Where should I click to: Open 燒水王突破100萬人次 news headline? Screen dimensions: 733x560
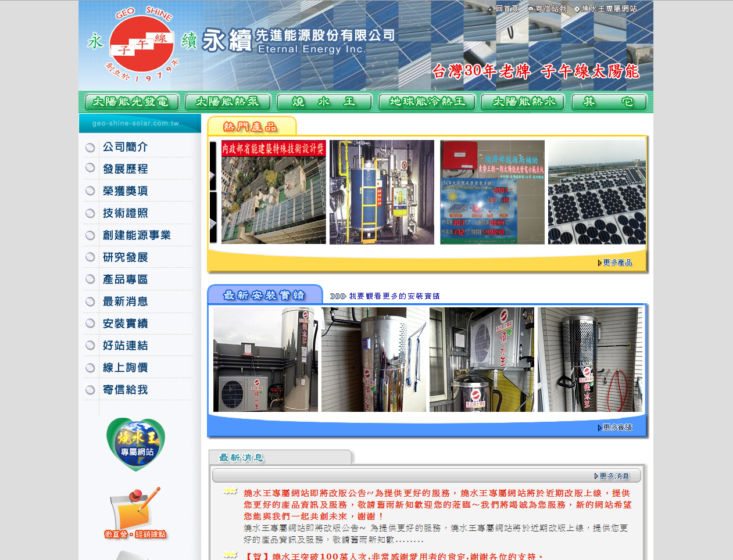click(394, 556)
